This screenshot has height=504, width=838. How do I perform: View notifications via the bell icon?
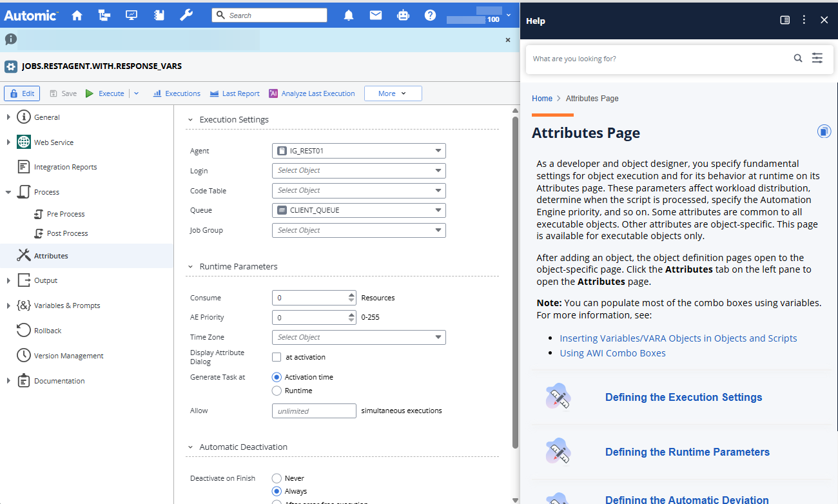349,15
